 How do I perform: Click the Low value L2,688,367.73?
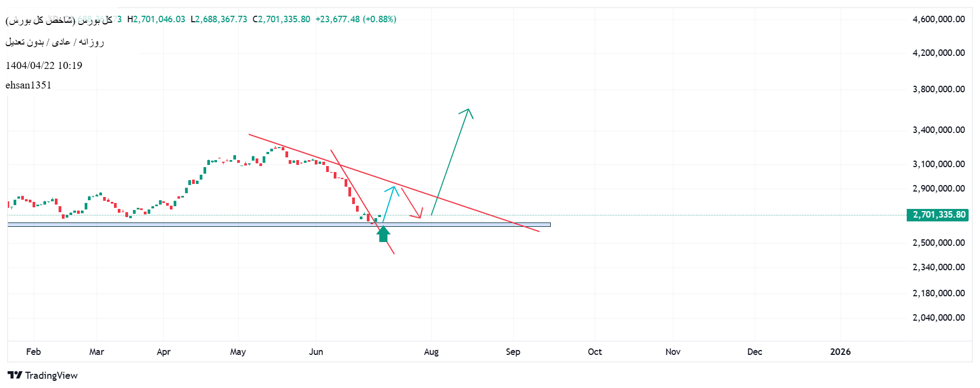tap(219, 19)
